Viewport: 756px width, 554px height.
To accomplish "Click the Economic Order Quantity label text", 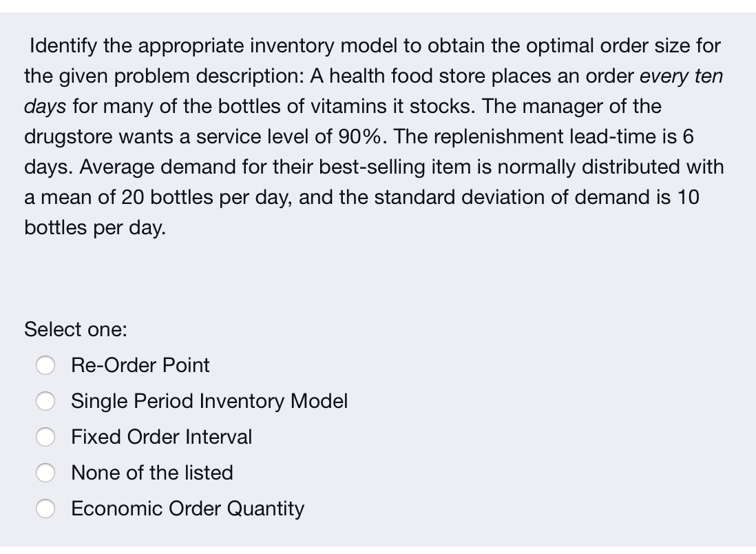I will (x=187, y=509).
